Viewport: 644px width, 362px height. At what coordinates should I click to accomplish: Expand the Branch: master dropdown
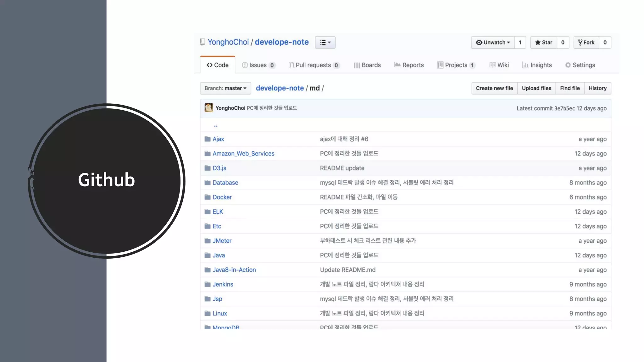225,88
